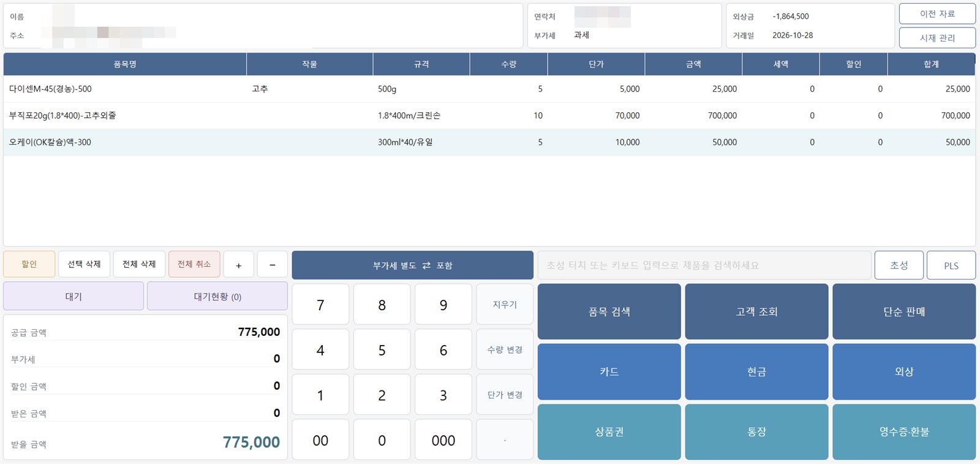Tap keypad digit 9
Viewport: 980px width, 464px height.
point(443,305)
